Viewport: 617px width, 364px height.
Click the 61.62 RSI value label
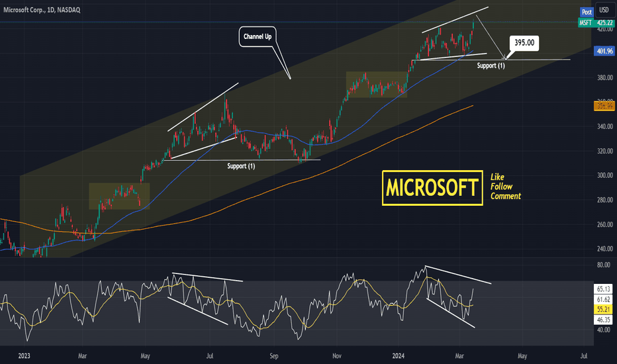coord(603,299)
